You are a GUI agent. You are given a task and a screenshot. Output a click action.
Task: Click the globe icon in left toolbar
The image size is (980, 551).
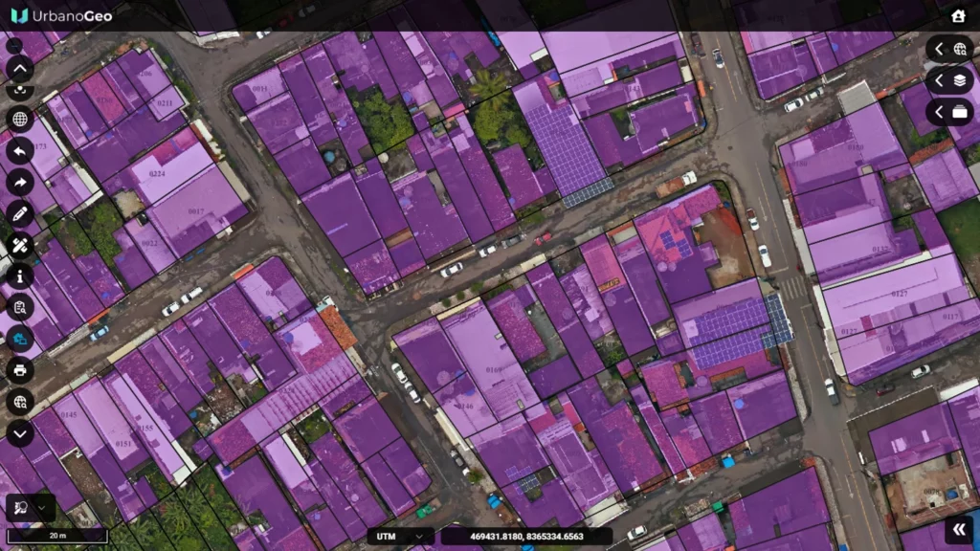pos(20,119)
